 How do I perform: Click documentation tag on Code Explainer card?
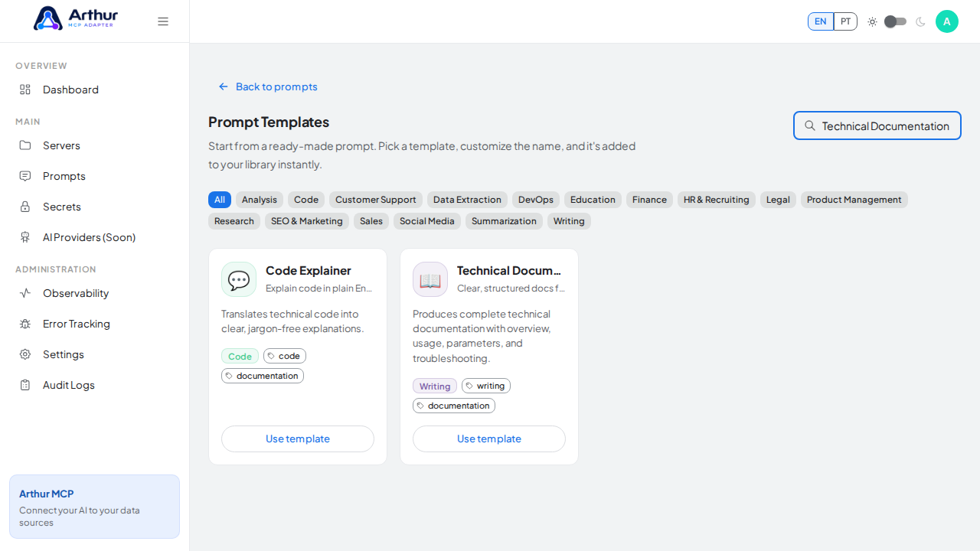pyautogui.click(x=263, y=376)
